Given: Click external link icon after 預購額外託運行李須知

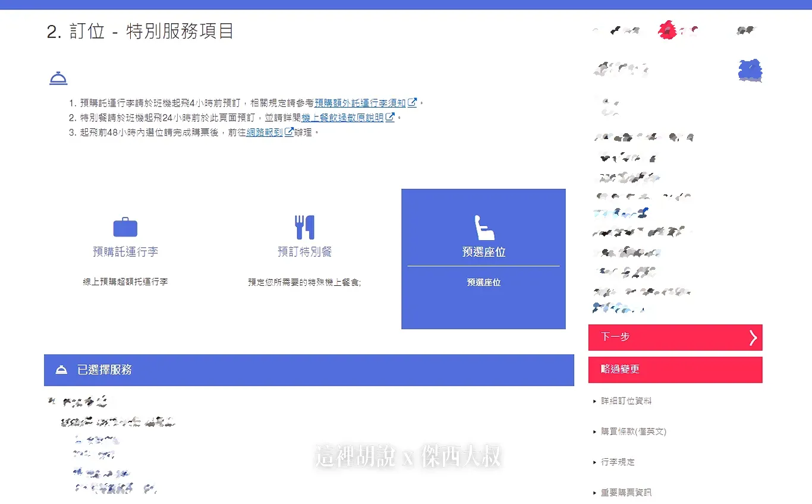Looking at the screenshot, I should pos(412,102).
